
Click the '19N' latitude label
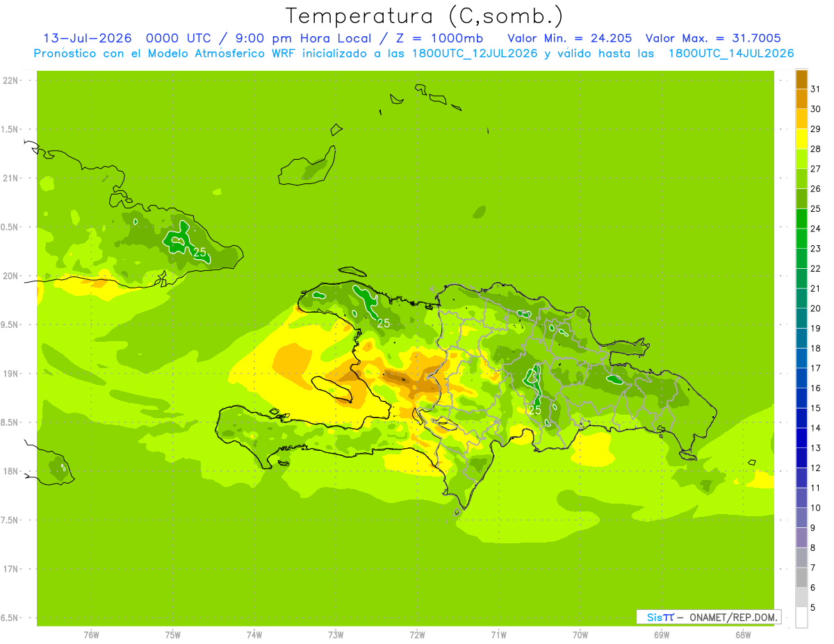pyautogui.click(x=11, y=374)
